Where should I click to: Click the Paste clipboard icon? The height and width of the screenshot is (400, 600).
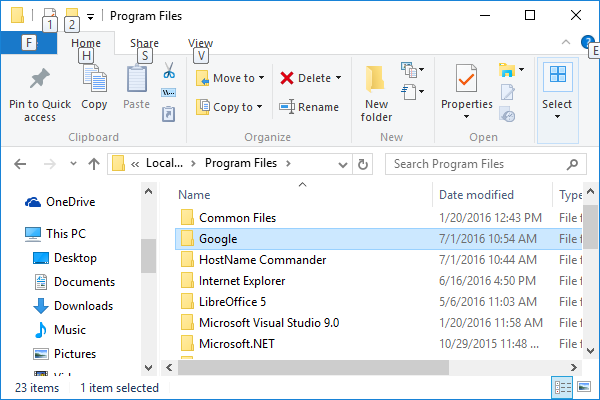click(137, 78)
